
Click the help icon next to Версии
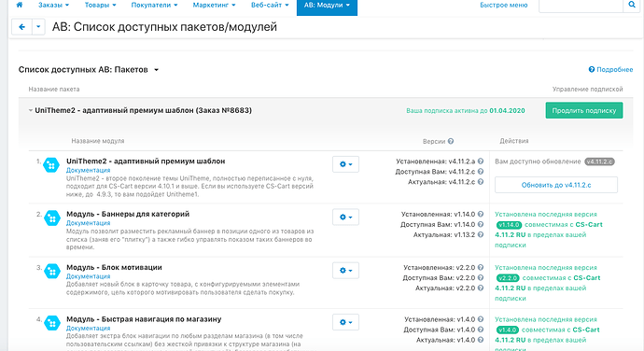click(451, 141)
